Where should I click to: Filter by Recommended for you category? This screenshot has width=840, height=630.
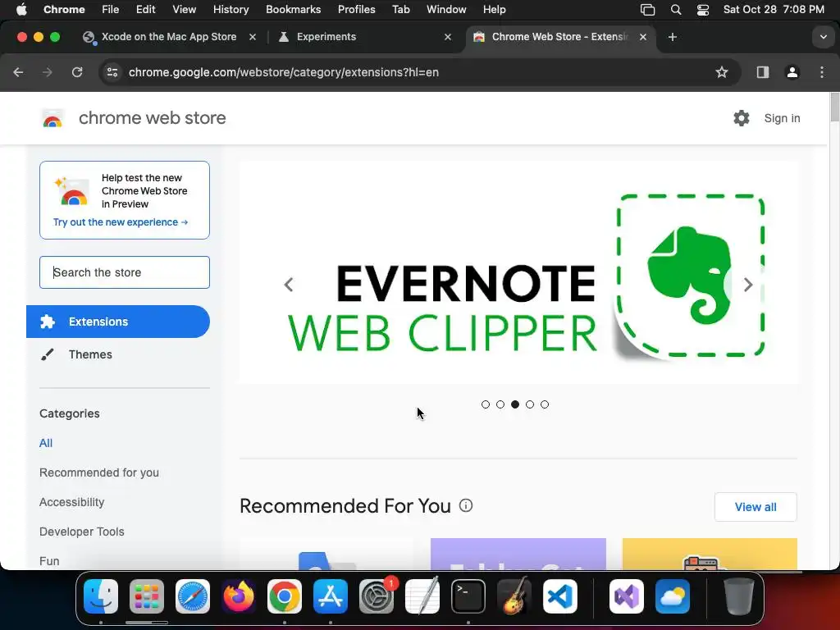click(x=99, y=472)
